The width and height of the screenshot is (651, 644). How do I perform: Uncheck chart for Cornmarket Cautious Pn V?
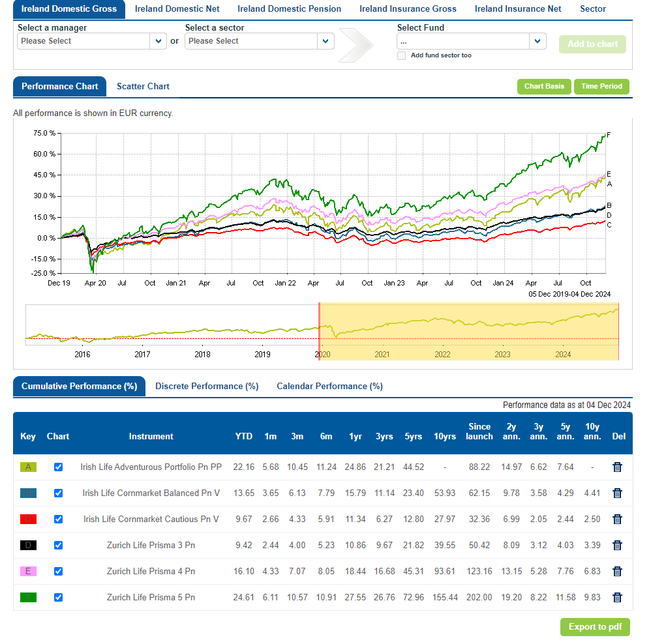click(x=59, y=519)
